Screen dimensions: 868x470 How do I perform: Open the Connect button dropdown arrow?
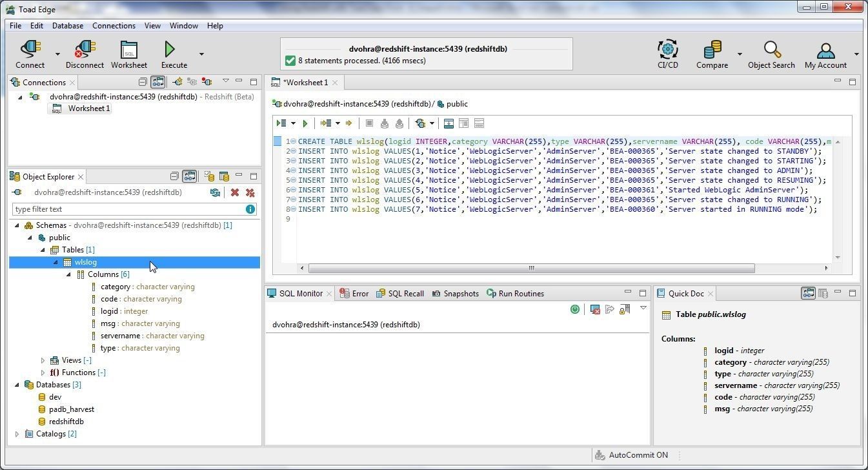57,54
